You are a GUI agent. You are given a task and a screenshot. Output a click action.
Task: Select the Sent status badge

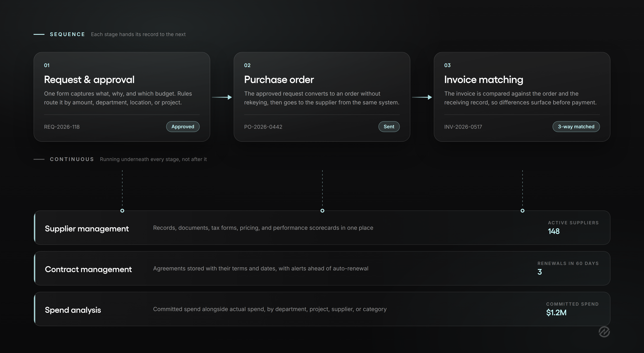389,127
